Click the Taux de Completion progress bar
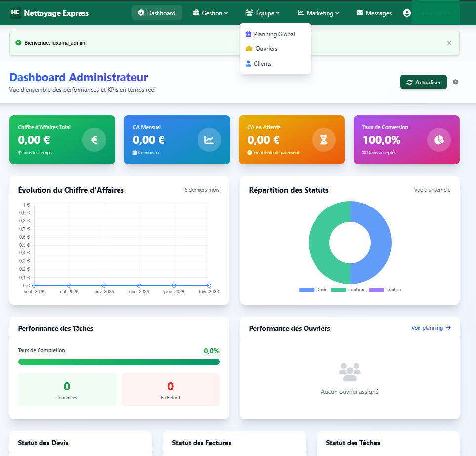 click(119, 362)
